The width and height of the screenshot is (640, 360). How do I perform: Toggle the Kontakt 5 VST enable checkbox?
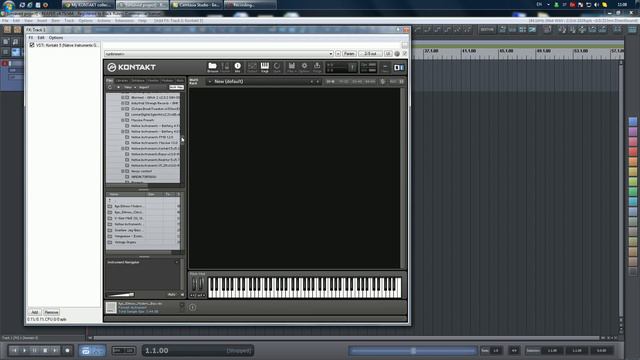(x=32, y=45)
